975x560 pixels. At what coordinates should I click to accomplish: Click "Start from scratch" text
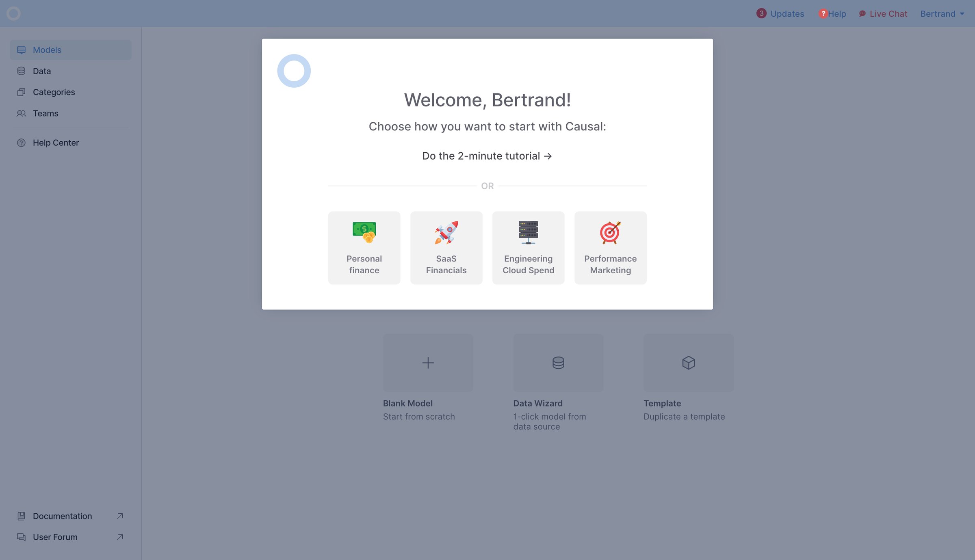click(419, 417)
